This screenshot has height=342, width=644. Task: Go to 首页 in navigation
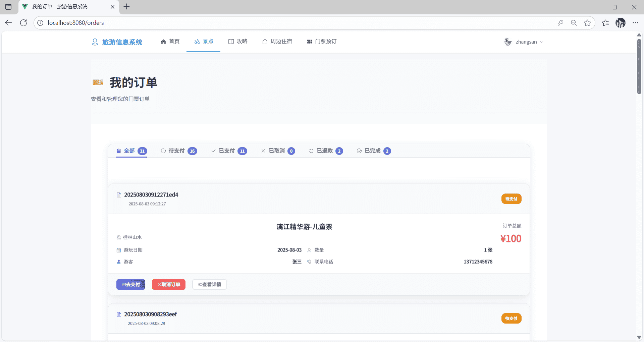click(170, 42)
